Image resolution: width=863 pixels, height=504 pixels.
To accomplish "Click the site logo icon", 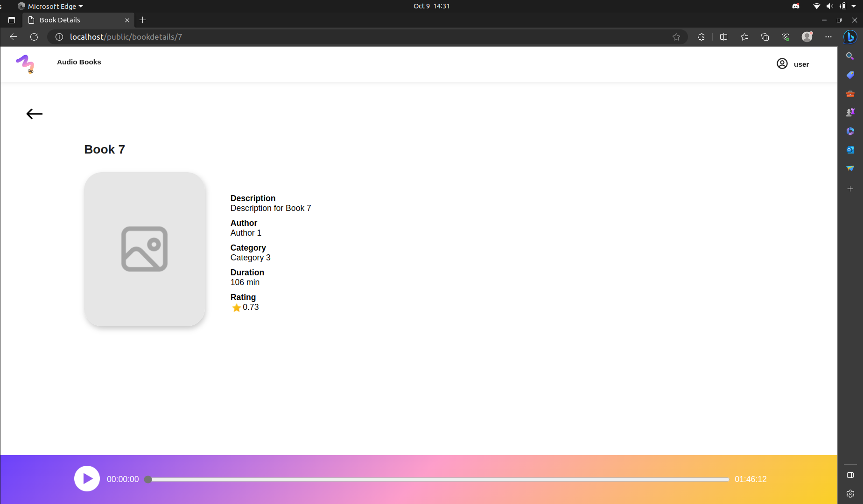I will coord(25,64).
